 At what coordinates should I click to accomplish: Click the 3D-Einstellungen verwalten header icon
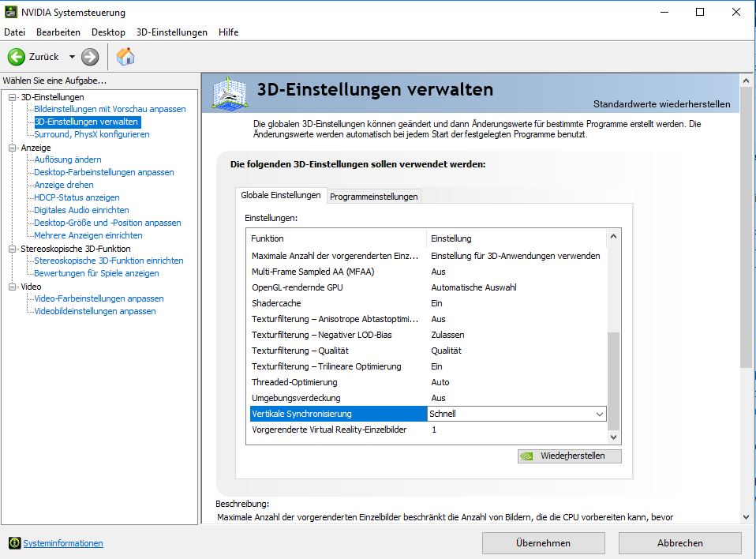pos(230,93)
